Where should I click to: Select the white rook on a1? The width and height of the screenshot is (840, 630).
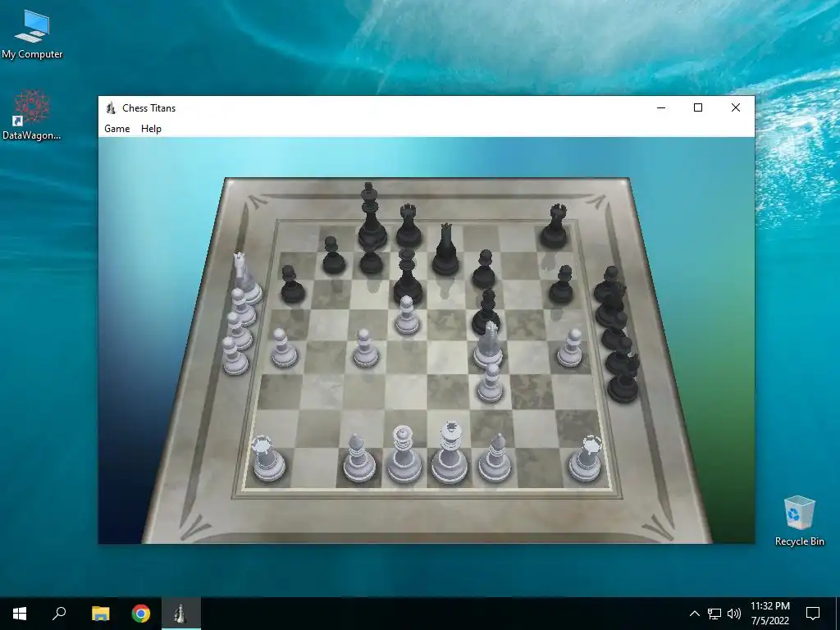tap(267, 458)
